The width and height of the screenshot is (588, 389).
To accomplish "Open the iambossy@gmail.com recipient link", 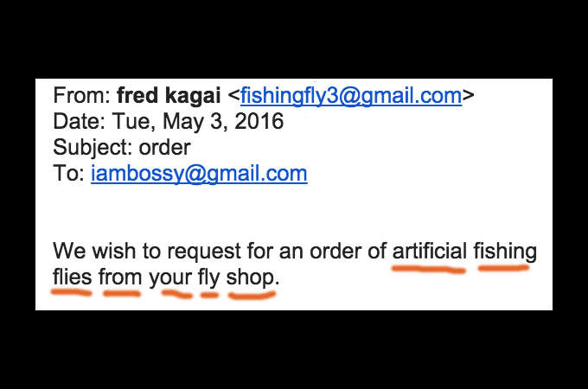I will [x=199, y=174].
